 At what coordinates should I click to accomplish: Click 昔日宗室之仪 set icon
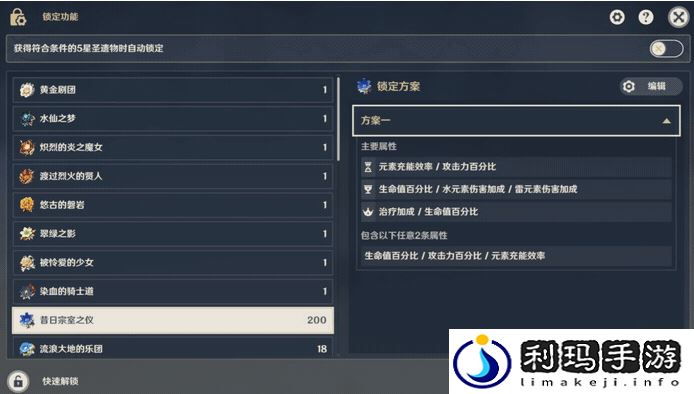point(27,320)
